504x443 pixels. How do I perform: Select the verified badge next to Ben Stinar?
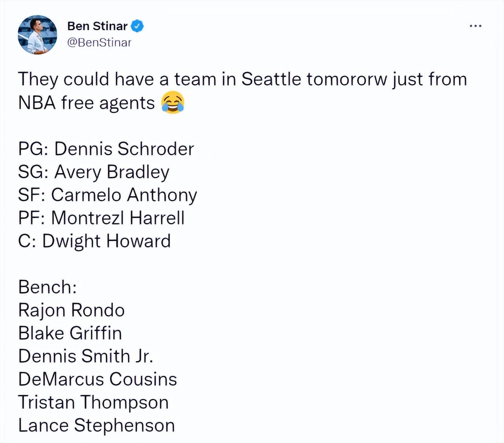point(137,25)
